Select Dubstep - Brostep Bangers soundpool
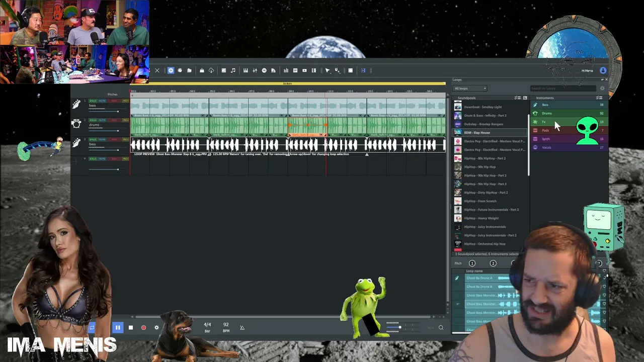 click(491, 124)
